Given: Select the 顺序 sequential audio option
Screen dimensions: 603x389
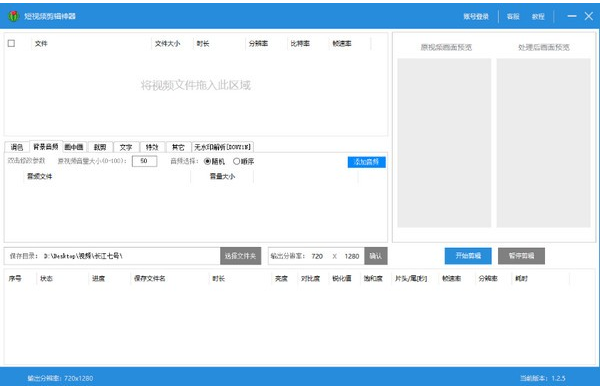Looking at the screenshot, I should [x=243, y=161].
